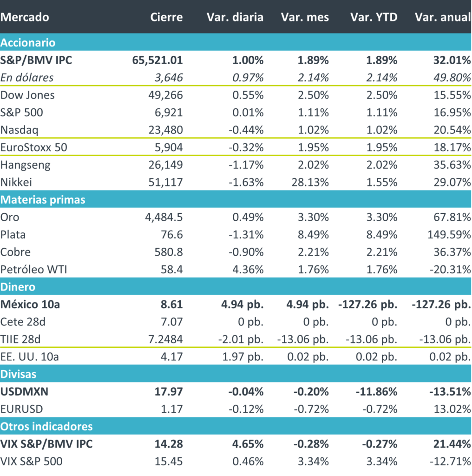
Task: Click the Petróleo WTI row label
Action: [x=34, y=270]
